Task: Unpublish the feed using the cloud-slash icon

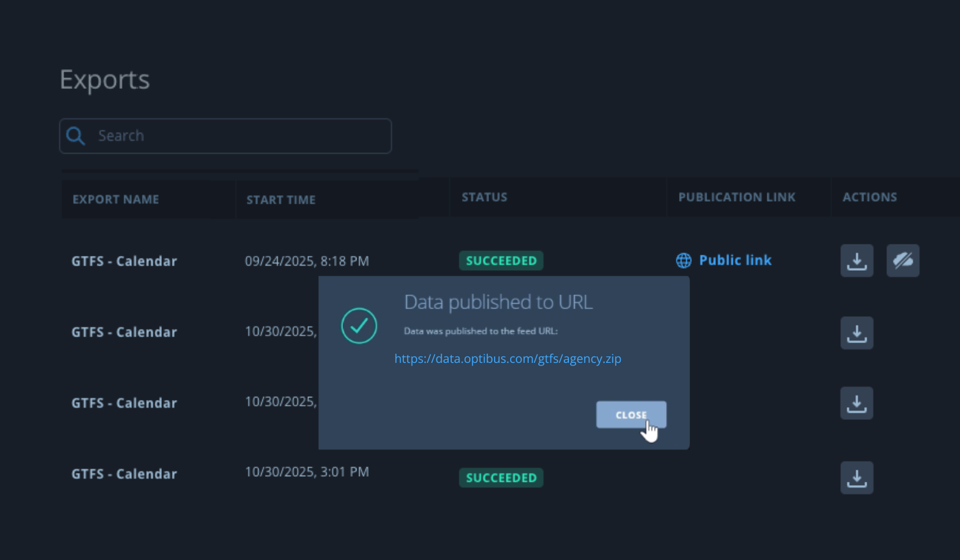Action: (902, 260)
